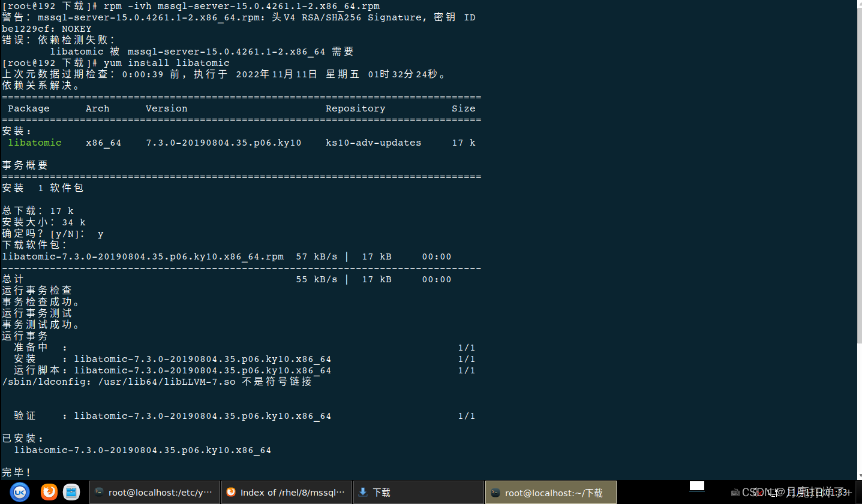Open the UKUI start menu
862x504 pixels.
[19, 492]
